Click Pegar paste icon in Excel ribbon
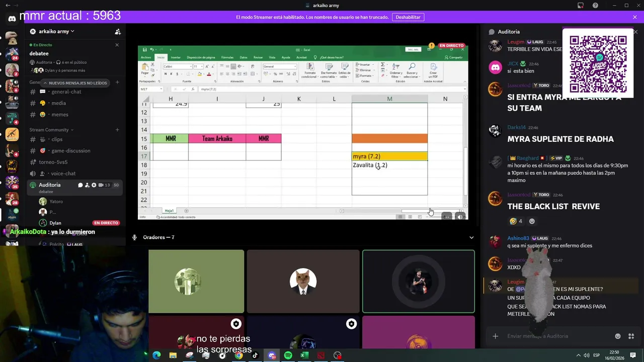Screen dimensions: 644x362 tap(145, 67)
